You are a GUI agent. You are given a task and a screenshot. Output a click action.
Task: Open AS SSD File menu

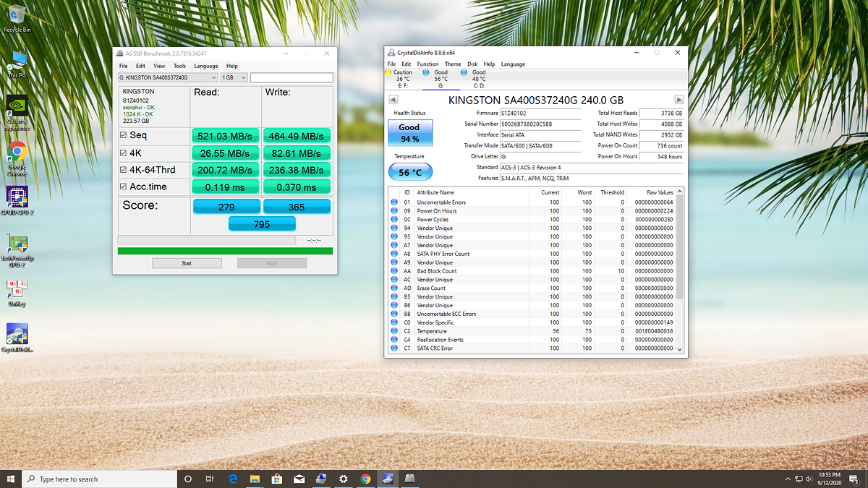(122, 66)
